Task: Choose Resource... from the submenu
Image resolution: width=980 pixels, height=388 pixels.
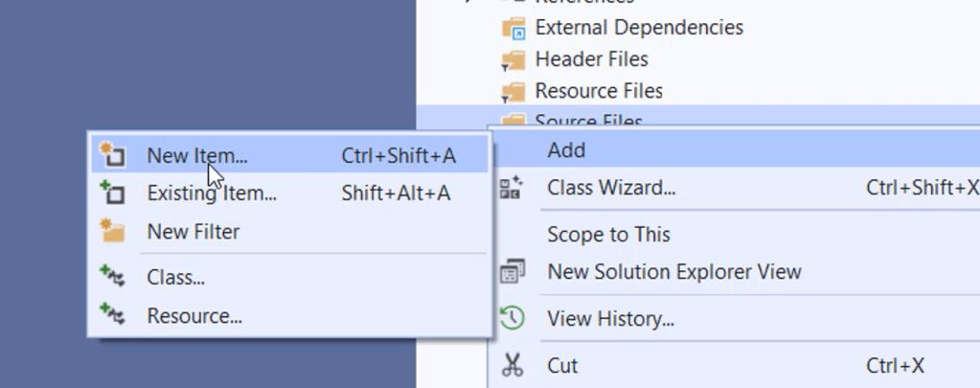Action: 289,315
